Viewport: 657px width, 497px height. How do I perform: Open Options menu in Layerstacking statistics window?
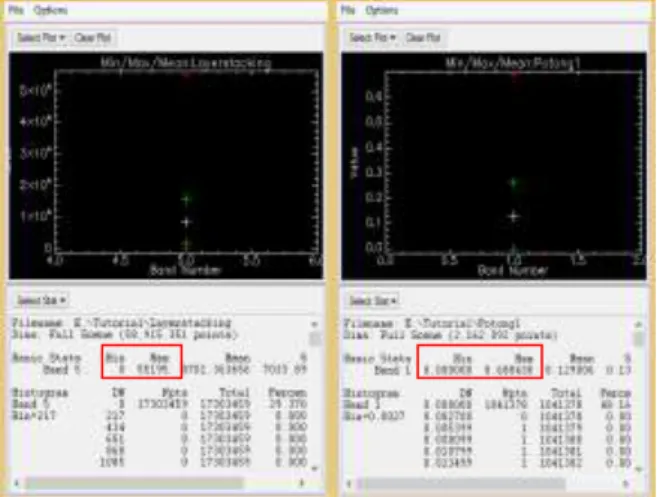(50, 10)
